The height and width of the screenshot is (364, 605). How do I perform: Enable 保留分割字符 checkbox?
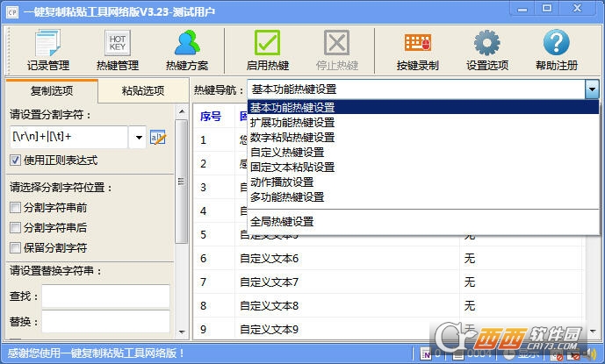(16, 247)
